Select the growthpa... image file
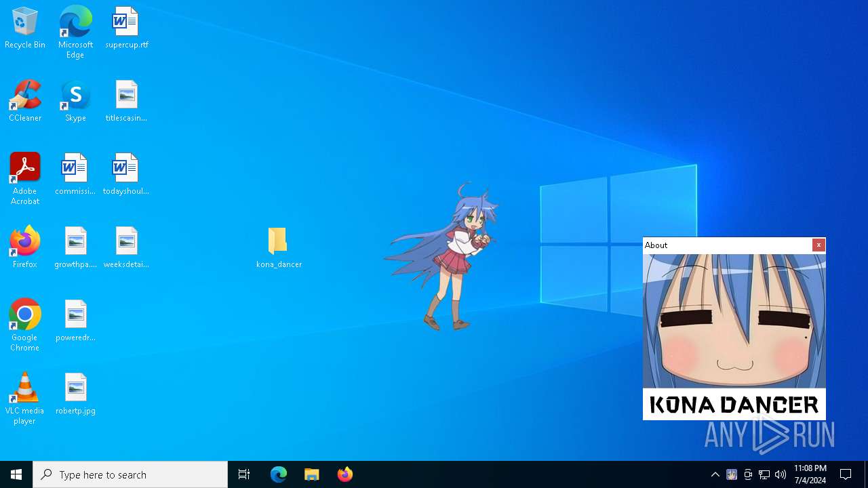 75,248
